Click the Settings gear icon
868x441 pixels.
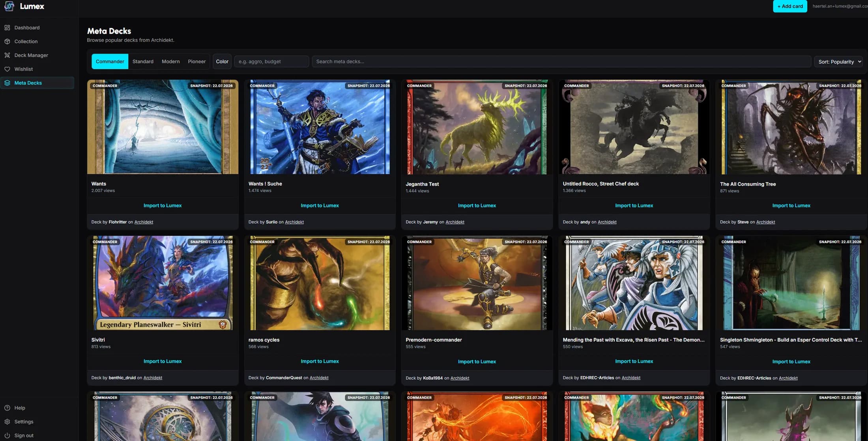(x=7, y=422)
